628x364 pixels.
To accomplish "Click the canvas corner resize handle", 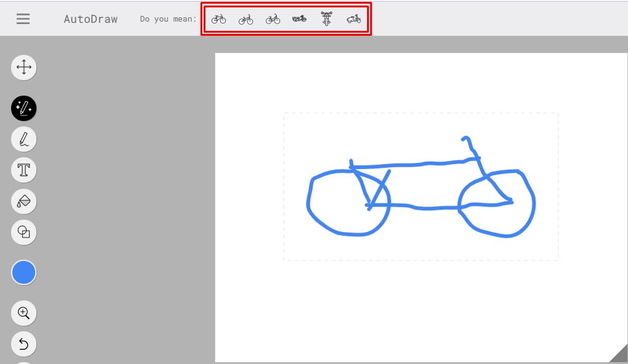I will (x=618, y=353).
